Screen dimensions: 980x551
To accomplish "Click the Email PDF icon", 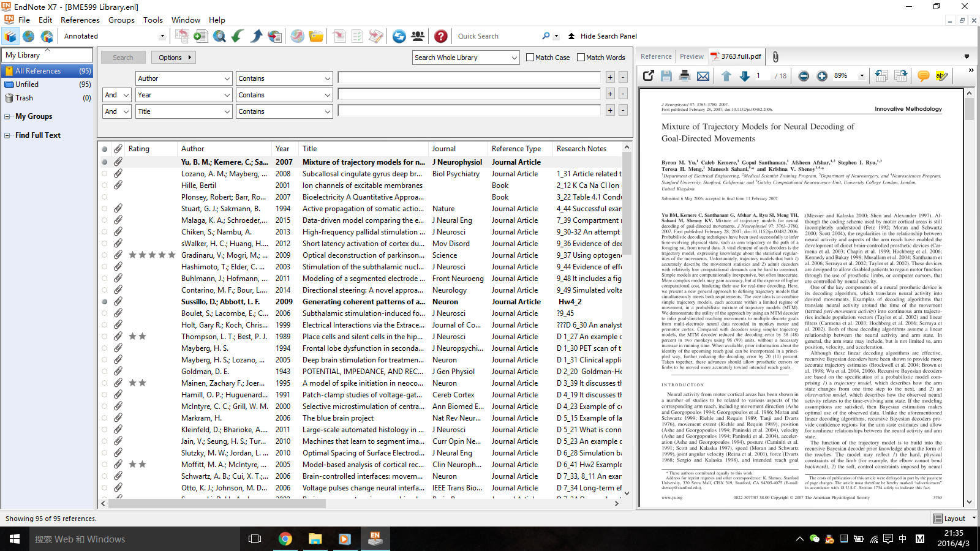I will [703, 76].
